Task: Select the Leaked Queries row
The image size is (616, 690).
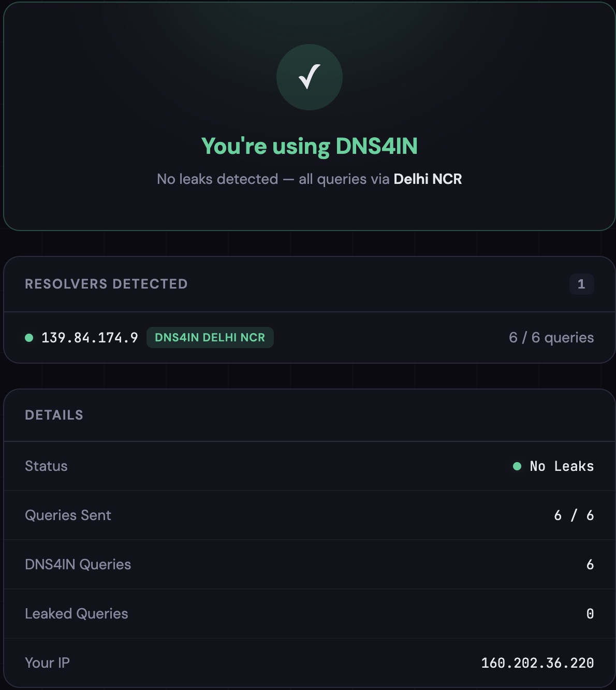Action: click(x=77, y=613)
